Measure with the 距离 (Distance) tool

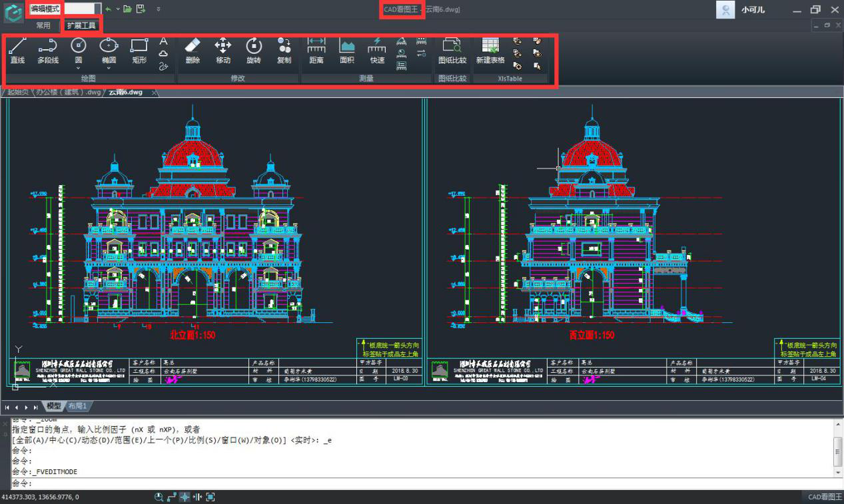click(x=316, y=51)
